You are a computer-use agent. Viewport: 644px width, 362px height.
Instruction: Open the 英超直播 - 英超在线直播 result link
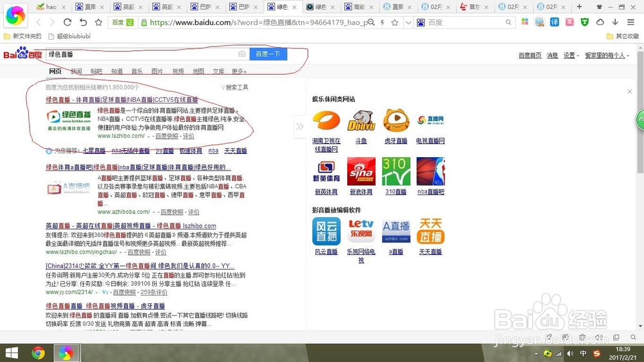pos(131,226)
